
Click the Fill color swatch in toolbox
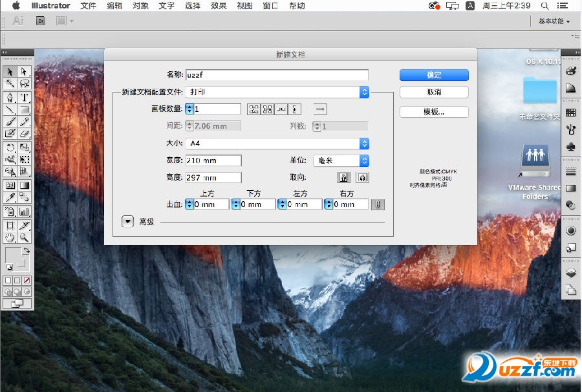pyautogui.click(x=12, y=255)
